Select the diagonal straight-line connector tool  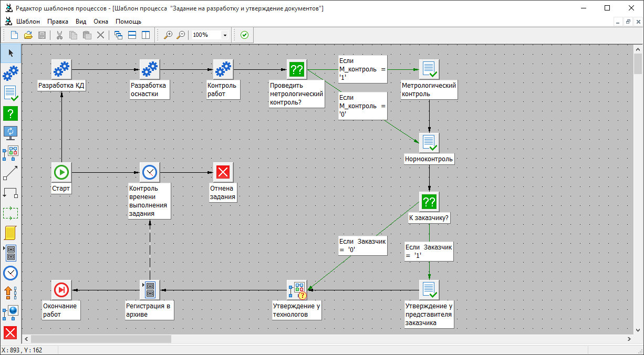[x=11, y=173]
